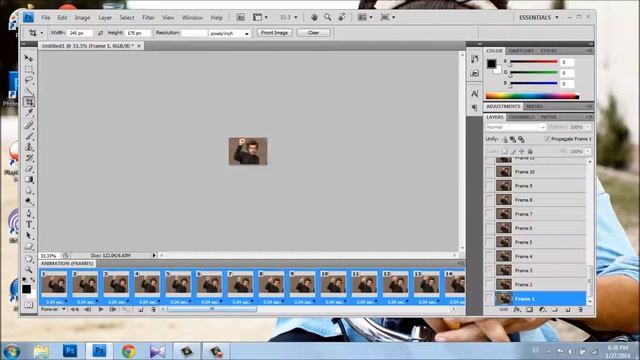
Task: Open the Filter menu
Action: click(x=148, y=18)
